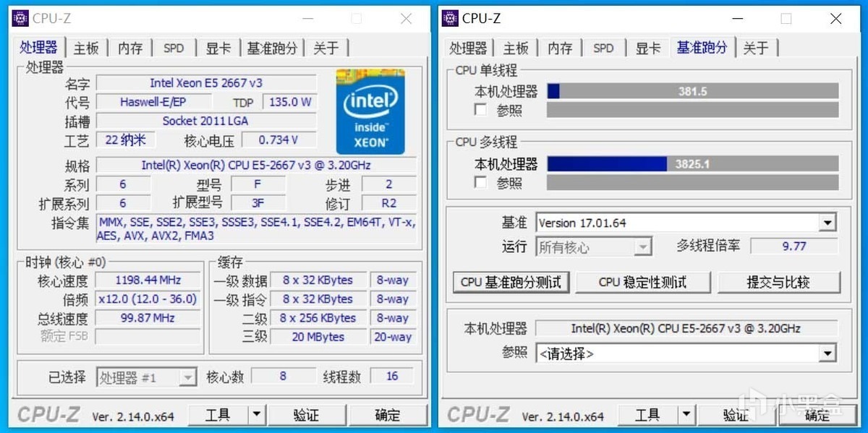Click the CPU 稳定性测试 button
This screenshot has height=433, width=868.
(x=643, y=282)
